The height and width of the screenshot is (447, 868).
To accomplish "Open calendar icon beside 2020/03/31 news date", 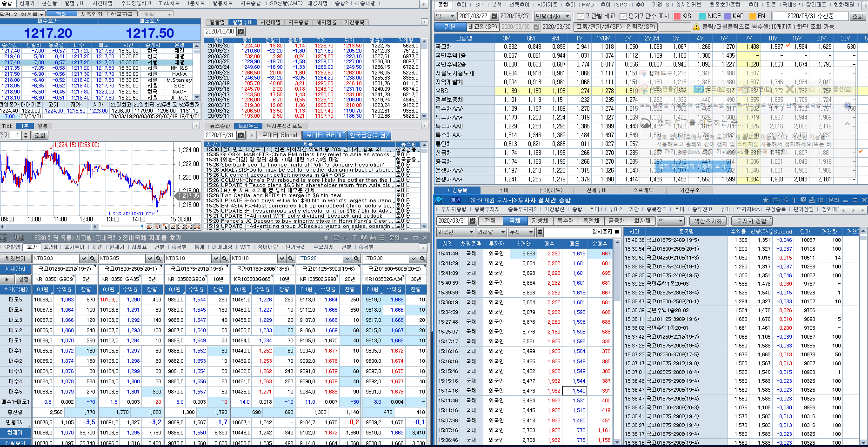I will (x=241, y=135).
